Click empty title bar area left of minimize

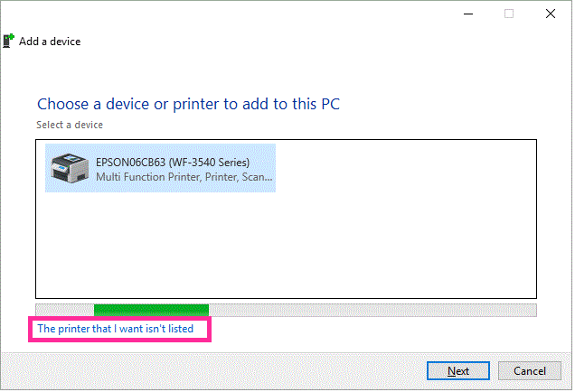(x=257, y=14)
